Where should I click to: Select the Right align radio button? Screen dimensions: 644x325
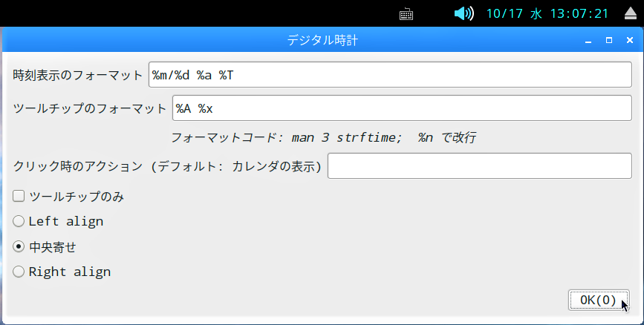pos(19,272)
